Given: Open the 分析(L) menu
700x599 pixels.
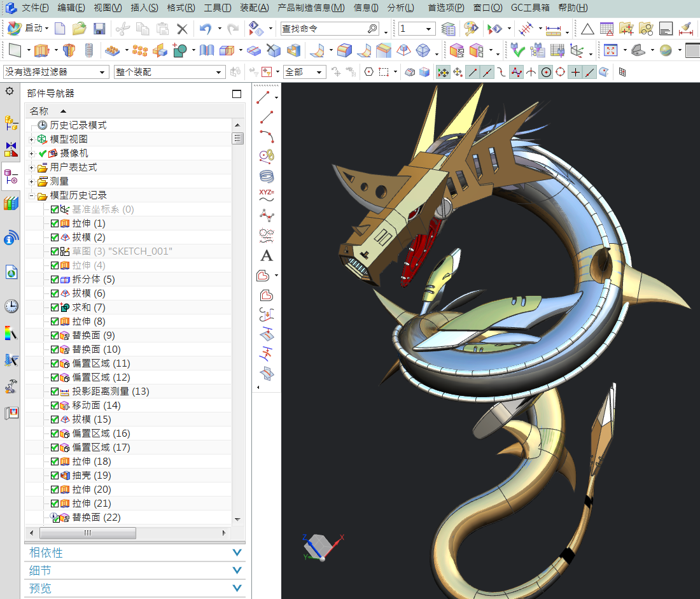Looking at the screenshot, I should click(400, 8).
